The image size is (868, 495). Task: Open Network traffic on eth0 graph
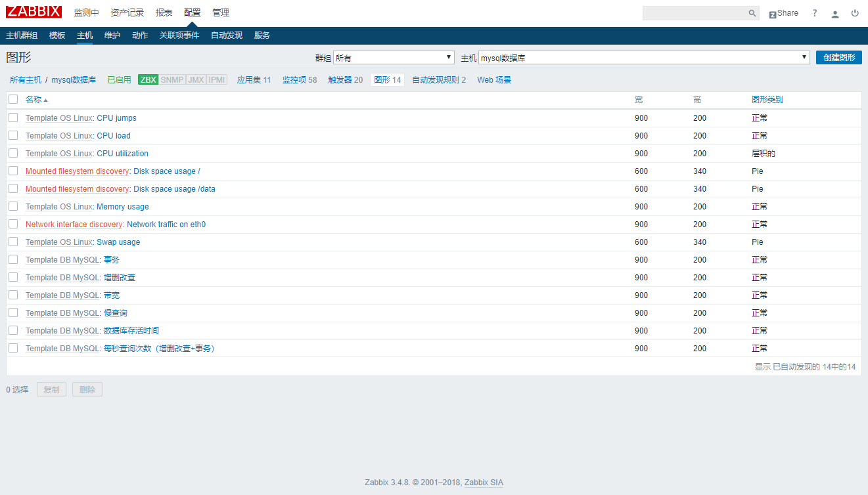click(166, 225)
